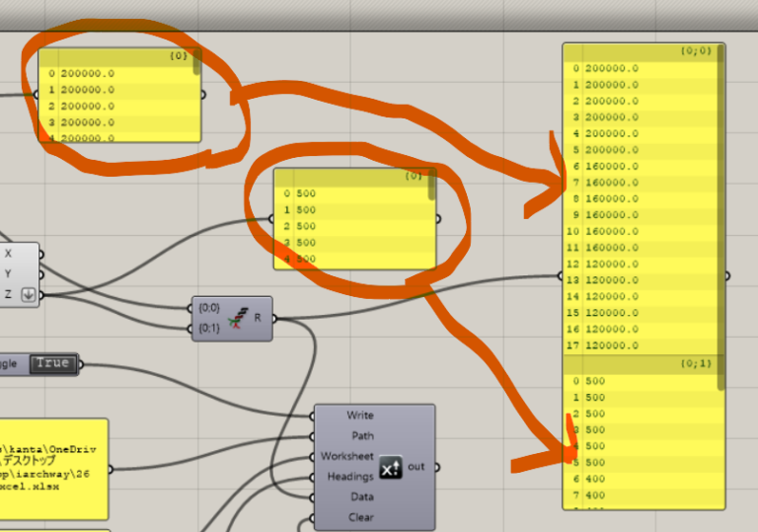Click the {0;1} branch header in large panel

(643, 364)
